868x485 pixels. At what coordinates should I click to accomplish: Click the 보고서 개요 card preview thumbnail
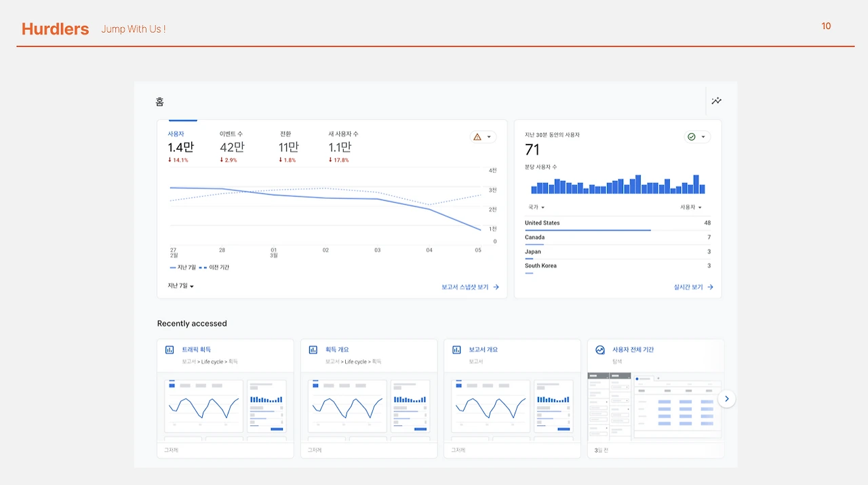coord(513,407)
